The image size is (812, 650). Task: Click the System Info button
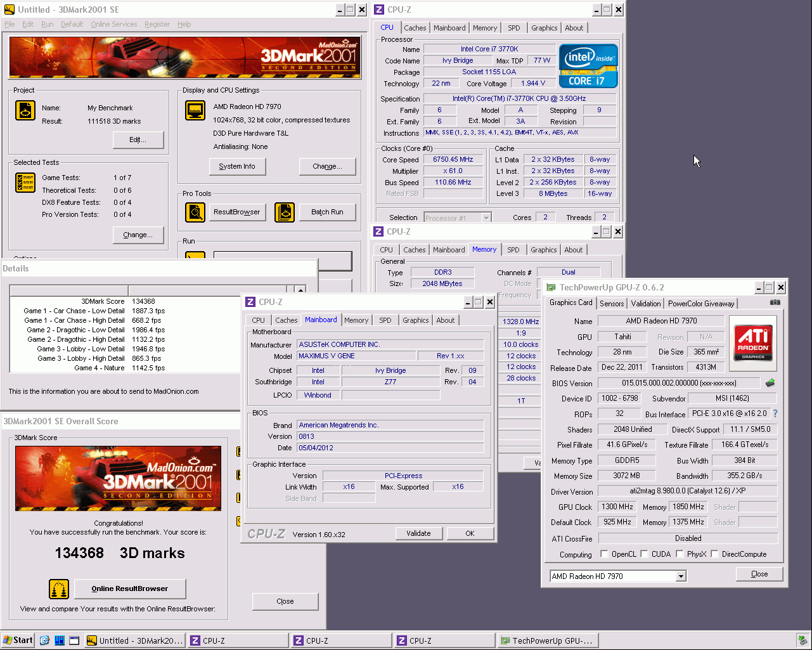237,166
